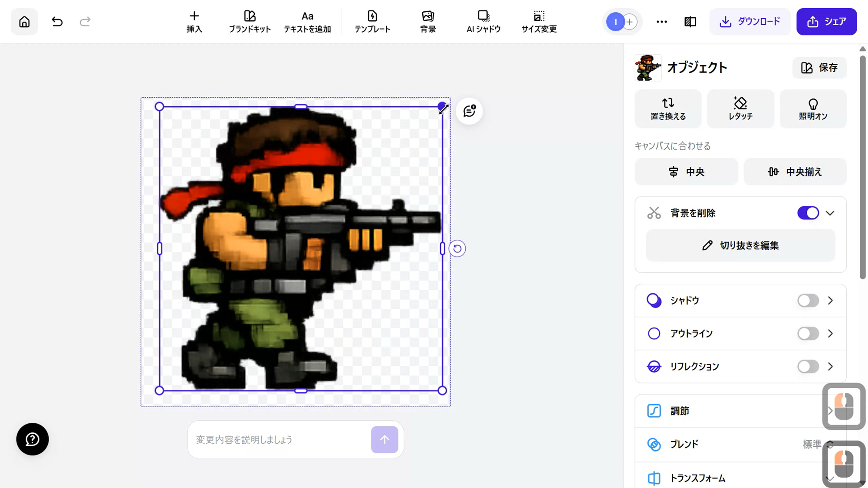Add text with テキストを追加
This screenshot has height=488, width=868.
[307, 22]
